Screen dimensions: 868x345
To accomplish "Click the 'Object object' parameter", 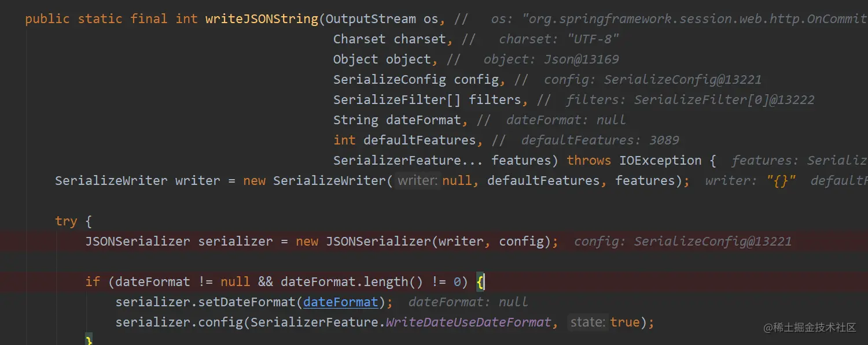I will tap(382, 60).
